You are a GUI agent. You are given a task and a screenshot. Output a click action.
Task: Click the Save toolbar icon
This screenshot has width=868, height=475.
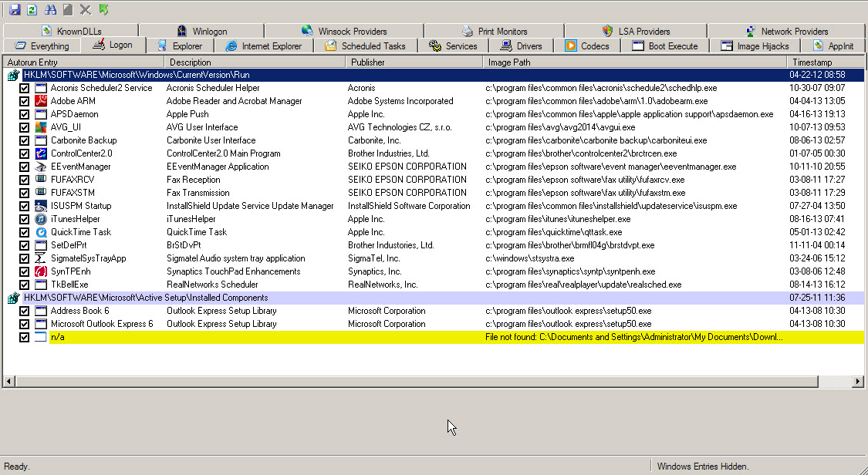[x=15, y=9]
